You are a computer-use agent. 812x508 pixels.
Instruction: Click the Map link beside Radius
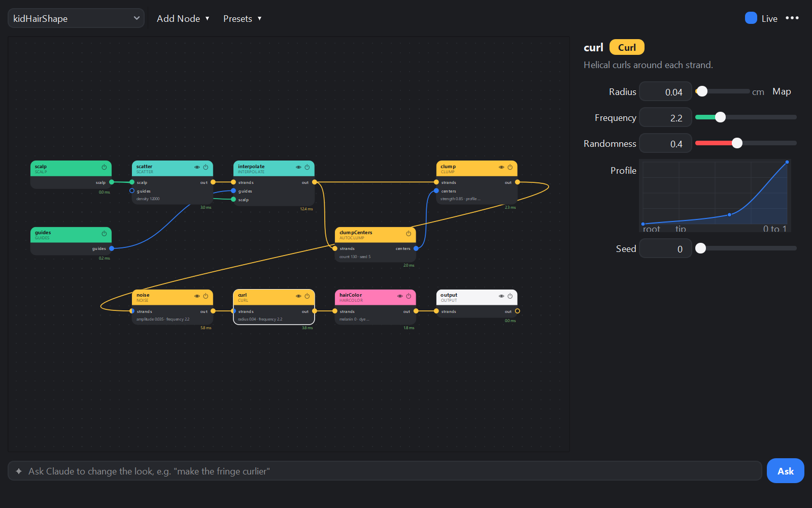point(782,91)
